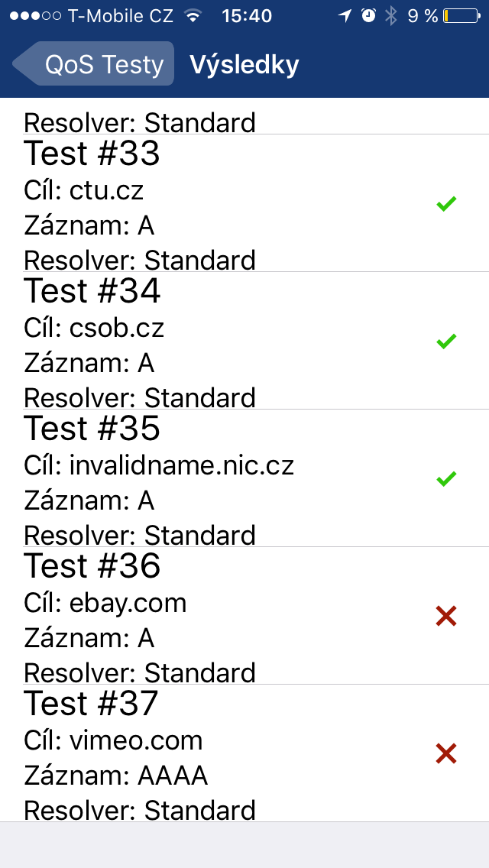489x868 pixels.
Task: Open the Test #37 result heading
Action: [x=92, y=704]
